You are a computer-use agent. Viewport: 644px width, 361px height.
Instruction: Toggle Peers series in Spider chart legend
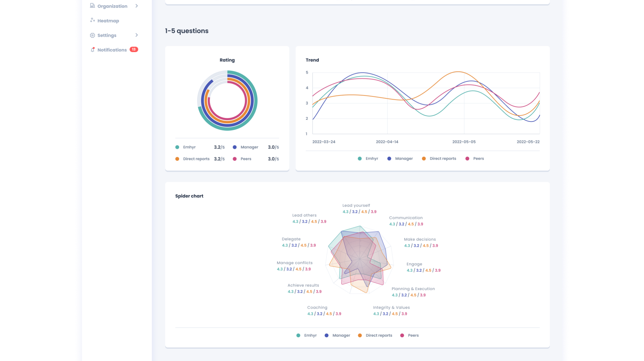[x=410, y=335]
